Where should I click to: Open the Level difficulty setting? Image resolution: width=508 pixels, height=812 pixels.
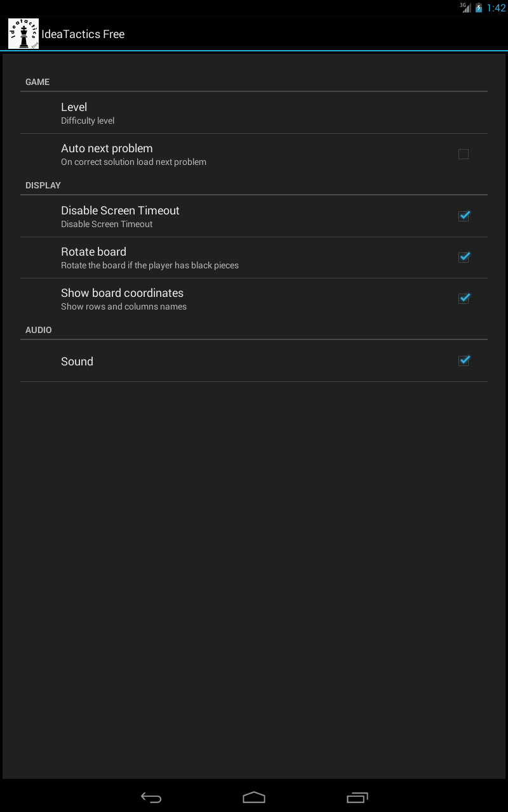coord(254,113)
